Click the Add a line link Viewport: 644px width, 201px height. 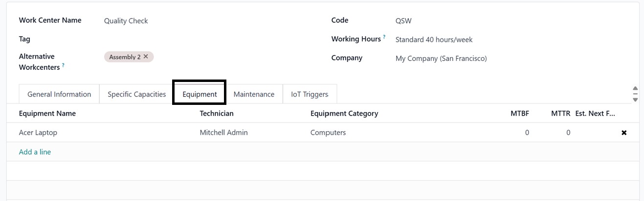coord(35,152)
